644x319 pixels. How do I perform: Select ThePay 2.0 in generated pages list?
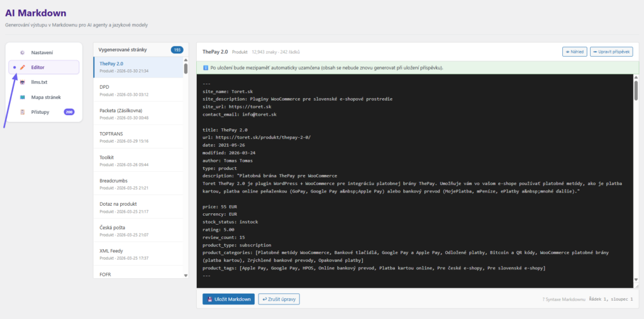pyautogui.click(x=138, y=67)
